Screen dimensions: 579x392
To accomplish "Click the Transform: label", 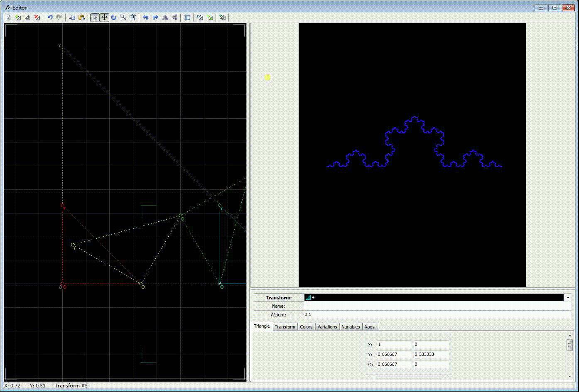I will [x=279, y=298].
